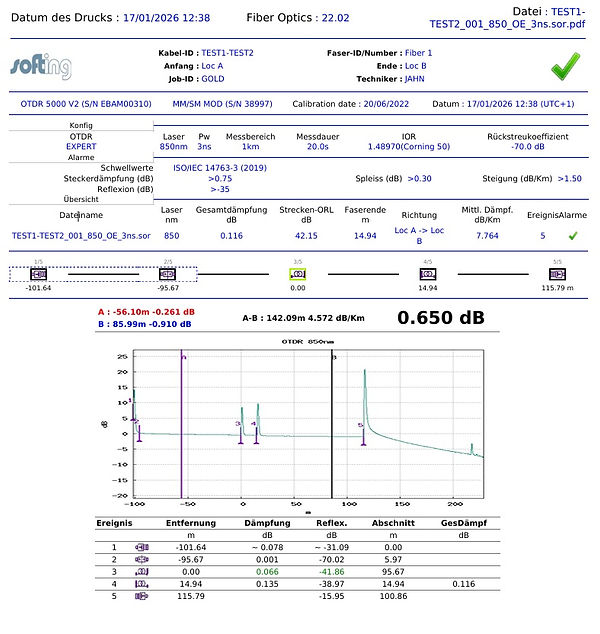
Task: Click ISO/IEC 14763-3 (2019) threshold standard
Action: coord(220,168)
